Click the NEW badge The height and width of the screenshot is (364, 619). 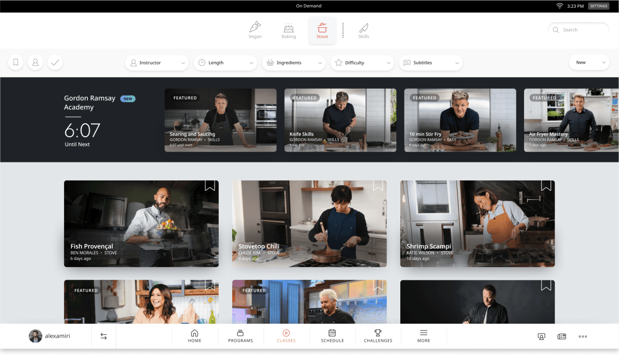128,98
